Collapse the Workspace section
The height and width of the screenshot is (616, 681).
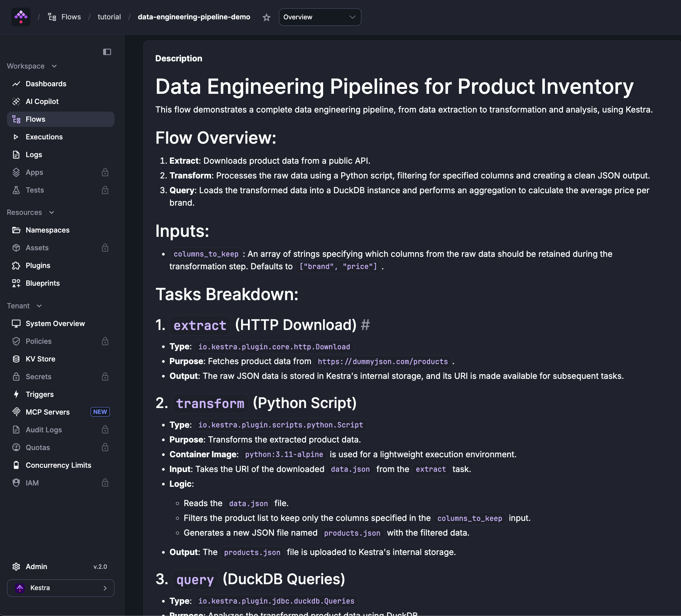pos(54,66)
